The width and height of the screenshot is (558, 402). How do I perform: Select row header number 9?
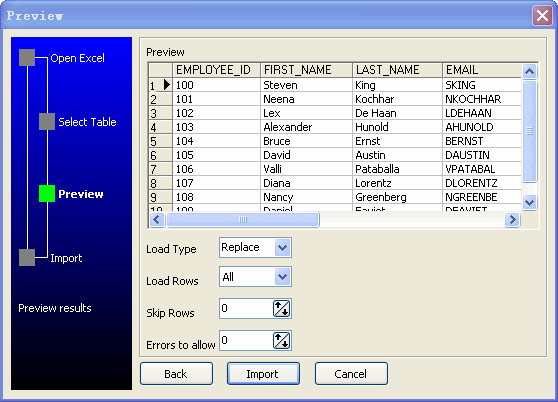pyautogui.click(x=160, y=197)
